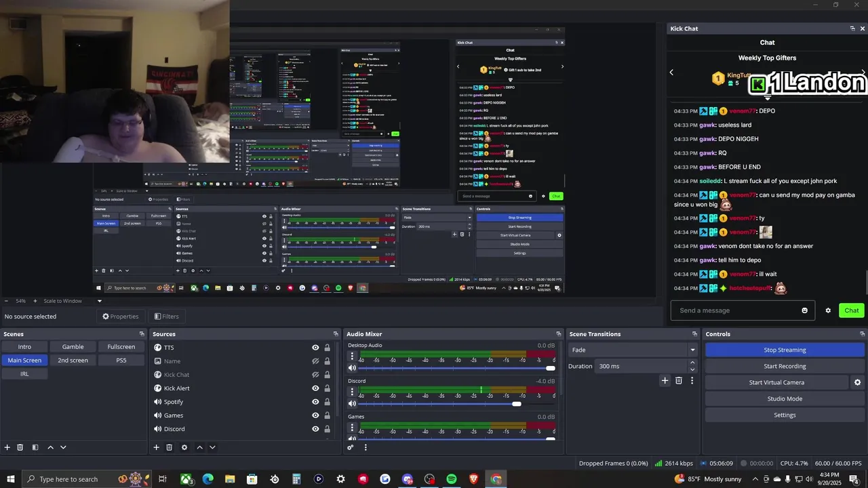Screen dimensions: 868x488
Task: Open Desktop Audio three-dot options menu
Action: (352, 357)
